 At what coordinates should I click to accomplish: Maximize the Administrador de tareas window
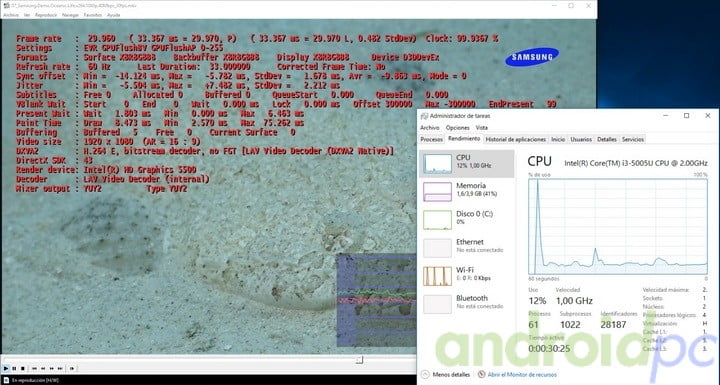coord(686,116)
